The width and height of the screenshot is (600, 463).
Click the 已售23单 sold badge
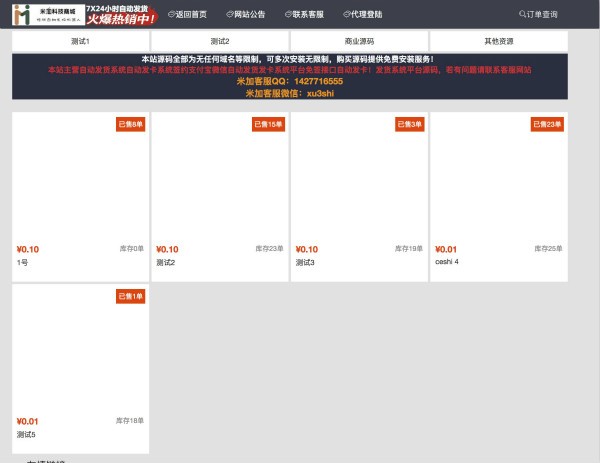tap(547, 125)
